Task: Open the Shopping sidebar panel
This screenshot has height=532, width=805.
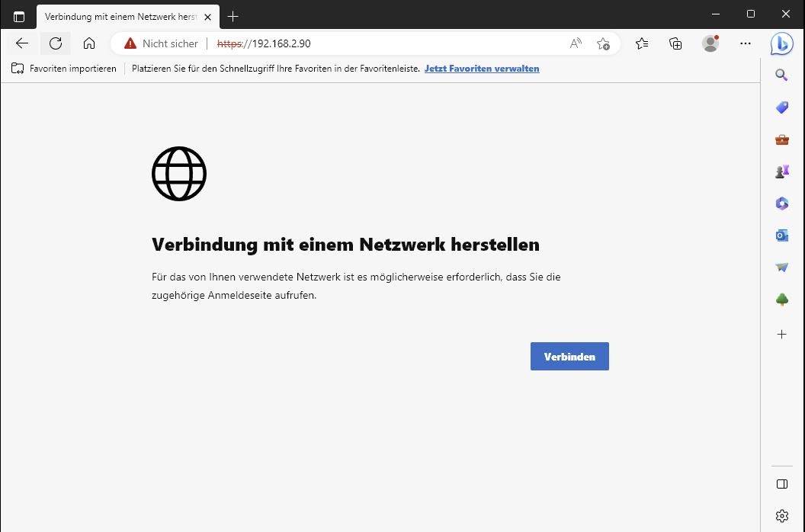Action: point(781,107)
